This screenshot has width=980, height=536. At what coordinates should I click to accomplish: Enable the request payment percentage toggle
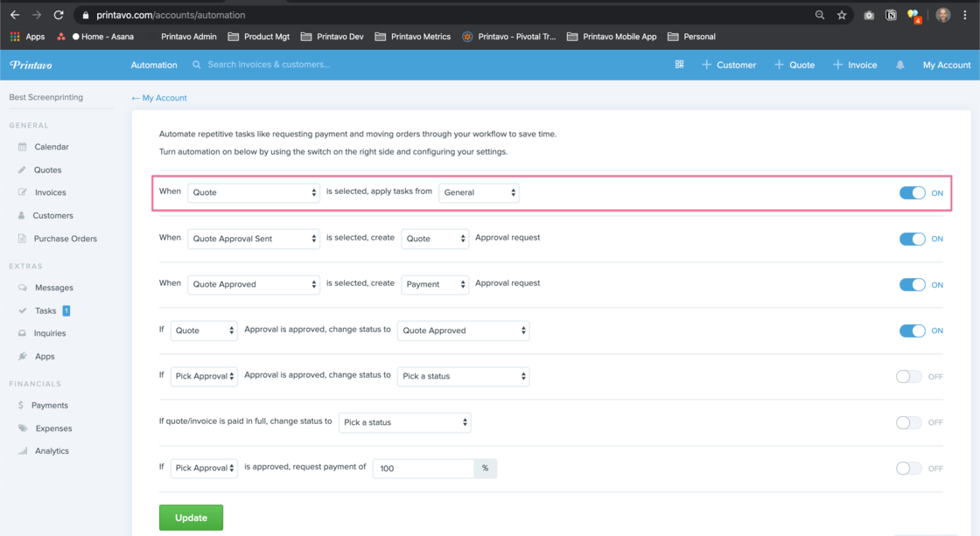(909, 469)
